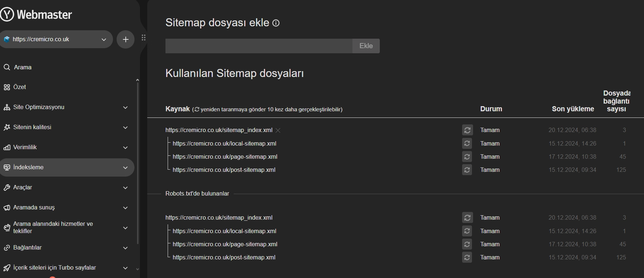Click the Özet grid icon
Viewport: 644px width, 278px height.
click(x=7, y=87)
